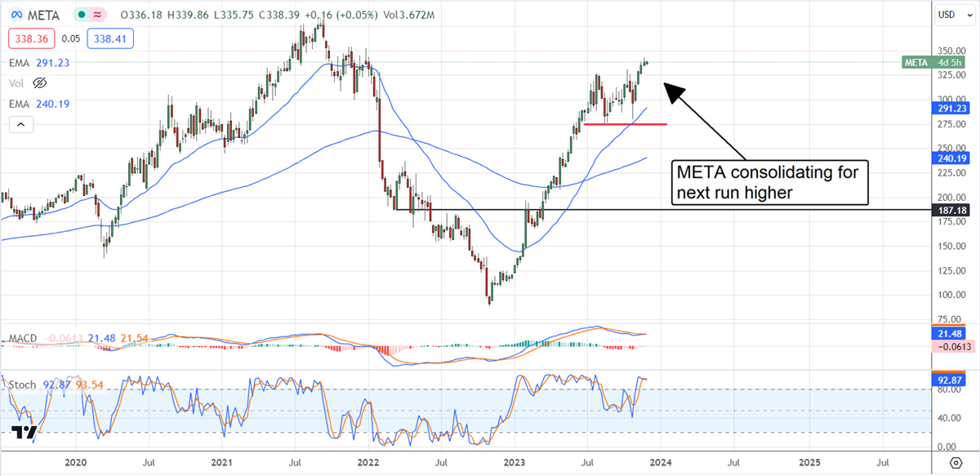This screenshot has height=476, width=980.
Task: Select the Vol indicator legend label
Action: 17,82
